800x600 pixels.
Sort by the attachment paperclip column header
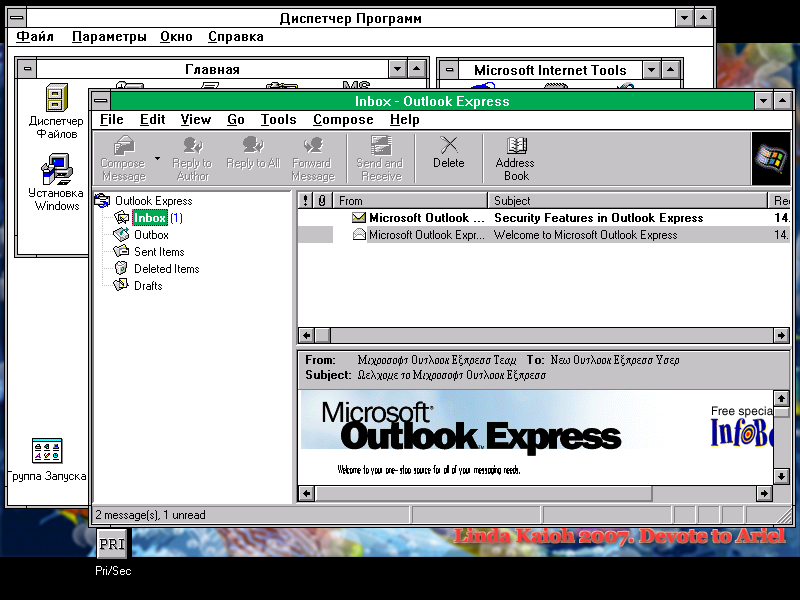322,201
